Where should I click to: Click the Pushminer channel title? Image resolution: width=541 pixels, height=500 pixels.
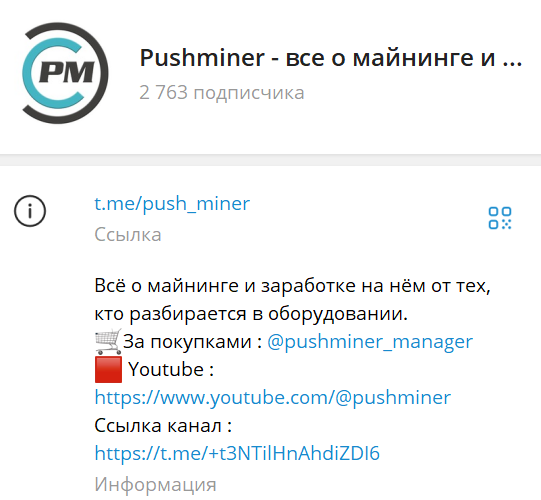tap(331, 58)
